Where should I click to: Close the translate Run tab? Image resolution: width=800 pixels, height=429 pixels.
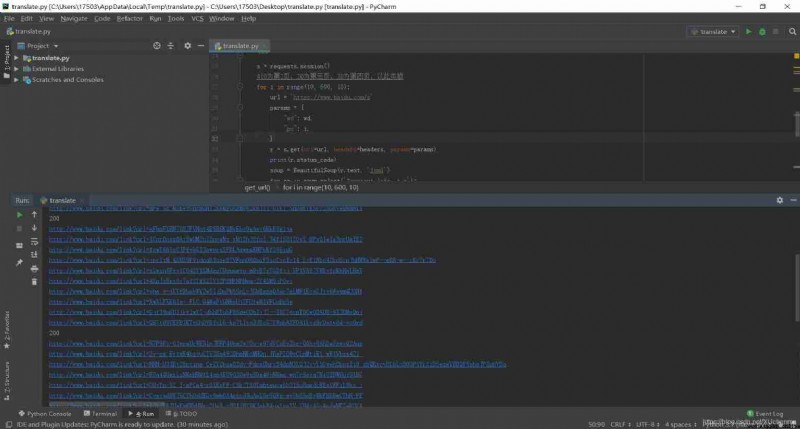click(x=82, y=200)
